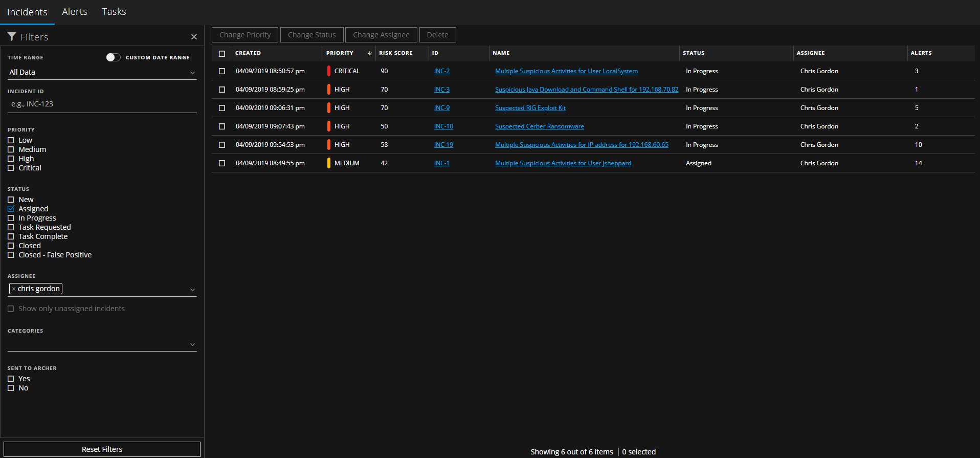Expand the Categories dropdown
980x458 pixels.
(192, 344)
